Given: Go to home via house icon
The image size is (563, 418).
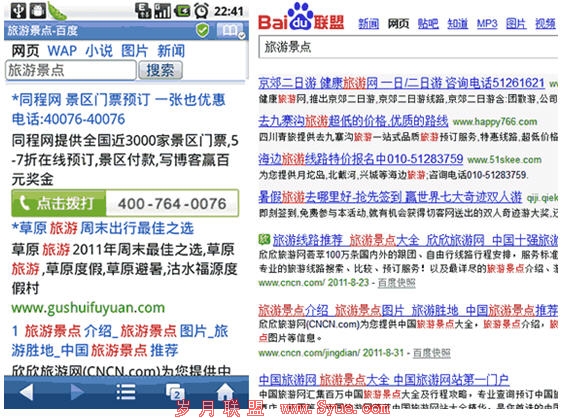Looking at the screenshot, I should click(225, 391).
